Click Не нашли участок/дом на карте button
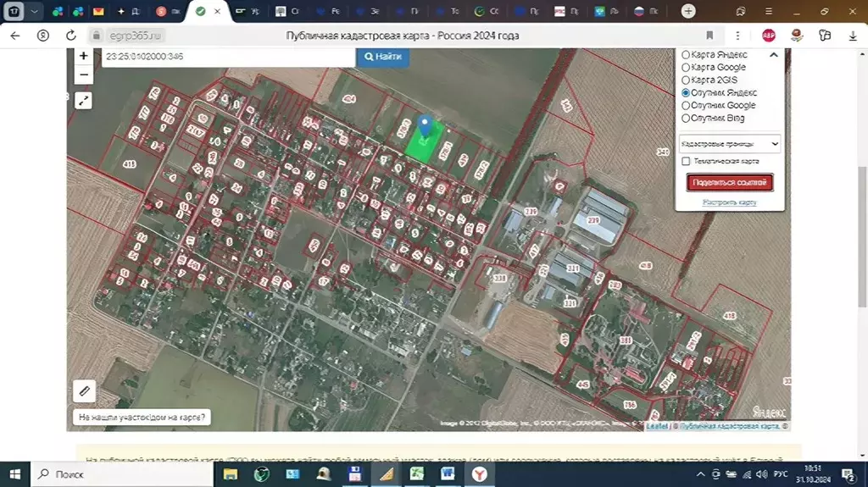Viewport: 868px width, 487px height. click(x=142, y=418)
